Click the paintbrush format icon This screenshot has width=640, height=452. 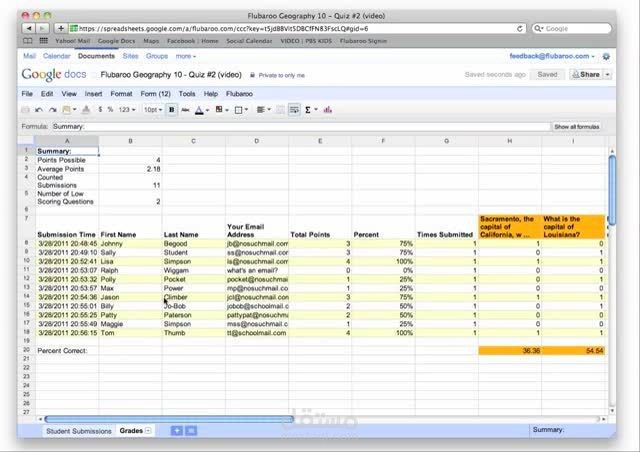86,110
